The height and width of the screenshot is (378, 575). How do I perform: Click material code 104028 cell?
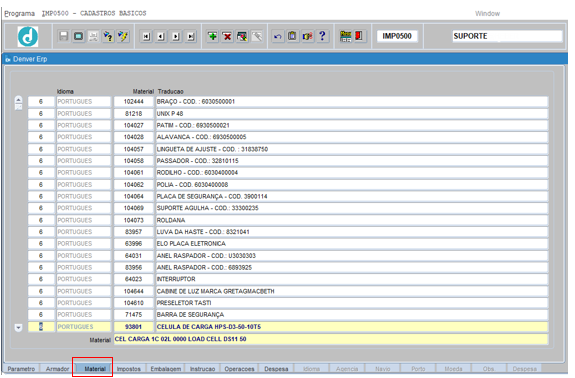click(x=133, y=137)
